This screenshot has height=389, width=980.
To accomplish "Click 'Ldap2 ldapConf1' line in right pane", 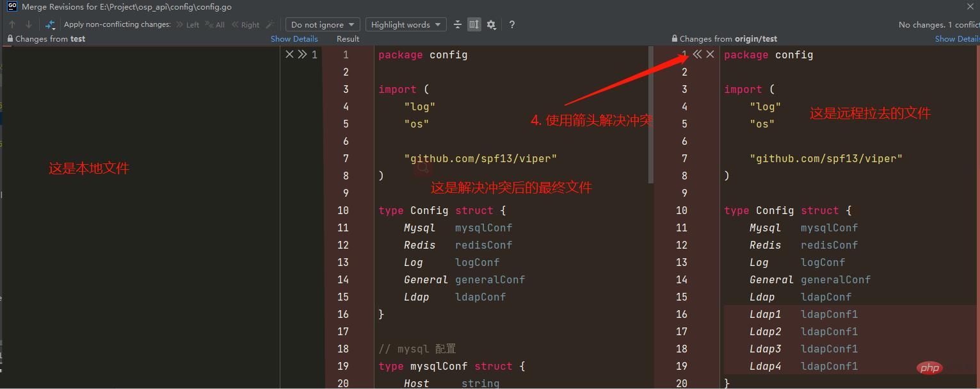I will pyautogui.click(x=803, y=331).
